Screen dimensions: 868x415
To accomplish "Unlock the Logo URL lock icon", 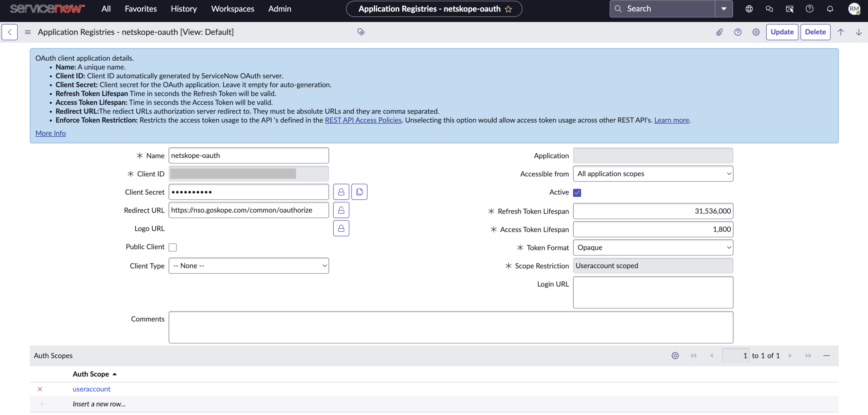I will (341, 228).
